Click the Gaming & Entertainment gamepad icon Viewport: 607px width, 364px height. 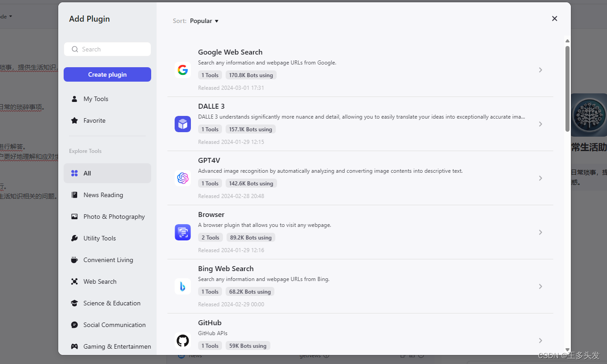74,346
